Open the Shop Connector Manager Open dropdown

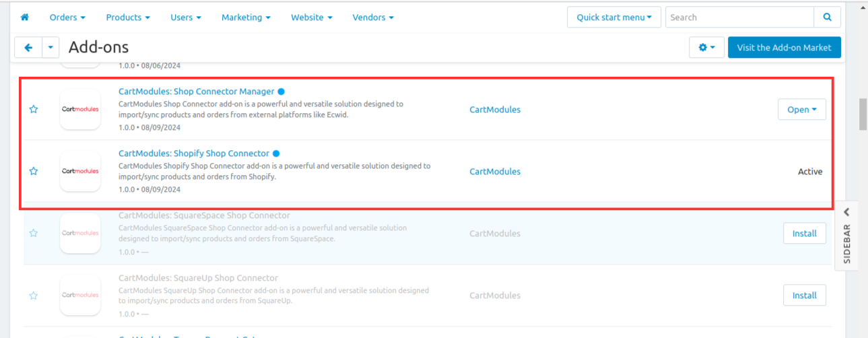[x=801, y=109]
